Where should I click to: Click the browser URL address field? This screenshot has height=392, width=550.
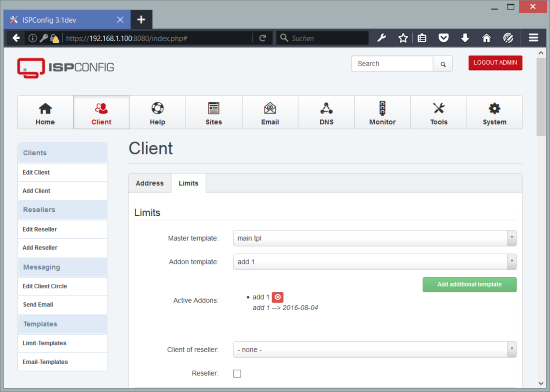158,38
